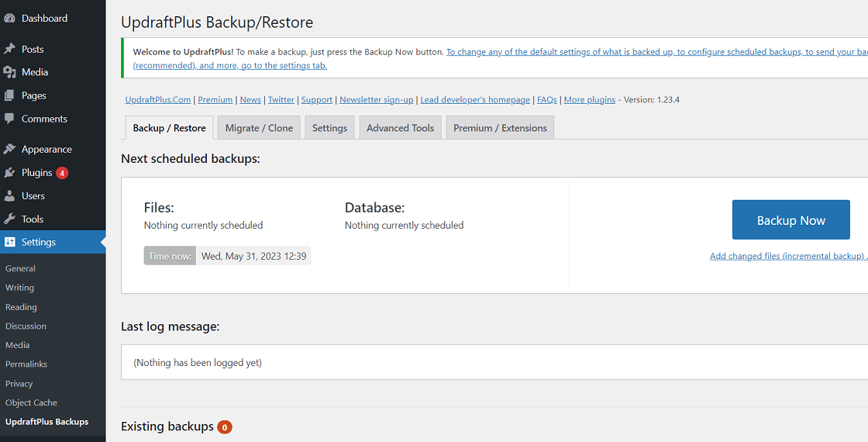Click the Last log message: heading

[170, 326]
